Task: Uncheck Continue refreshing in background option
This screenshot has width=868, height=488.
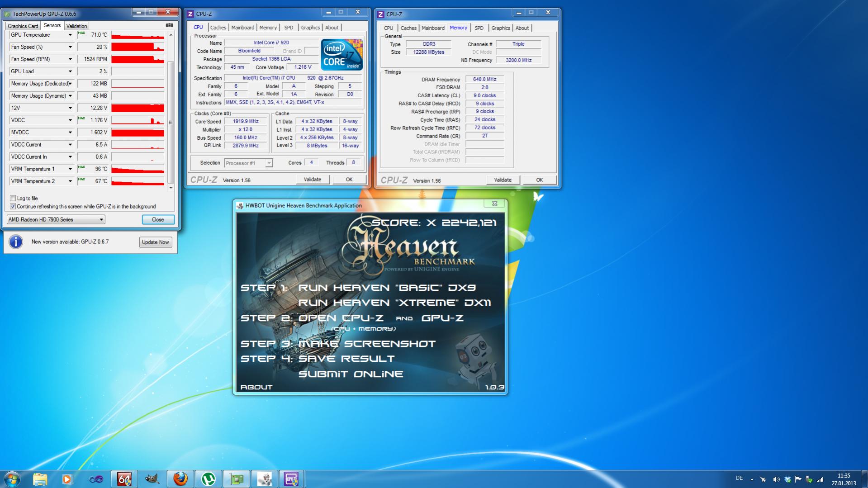Action: [x=13, y=206]
